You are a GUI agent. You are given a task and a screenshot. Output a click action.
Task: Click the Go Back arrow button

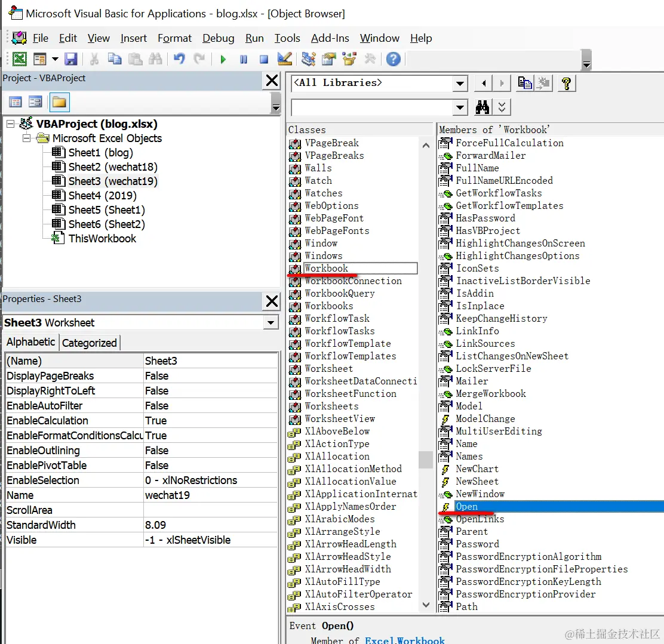click(x=484, y=84)
